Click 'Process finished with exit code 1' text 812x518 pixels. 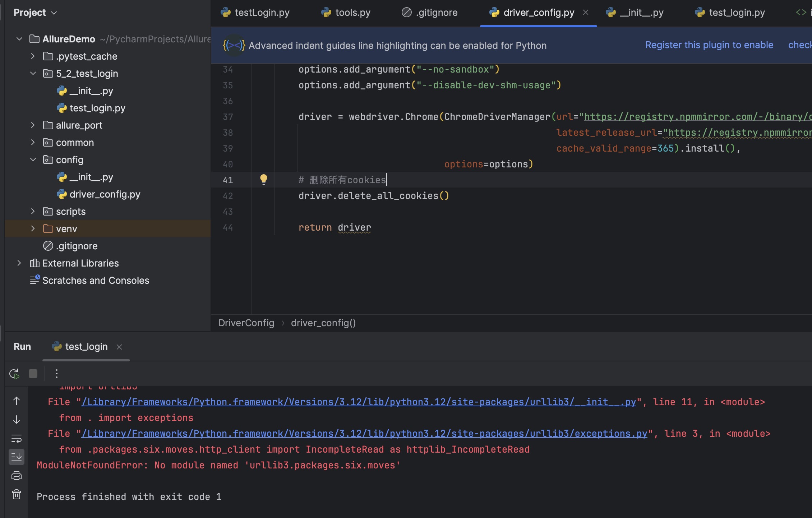(x=129, y=497)
